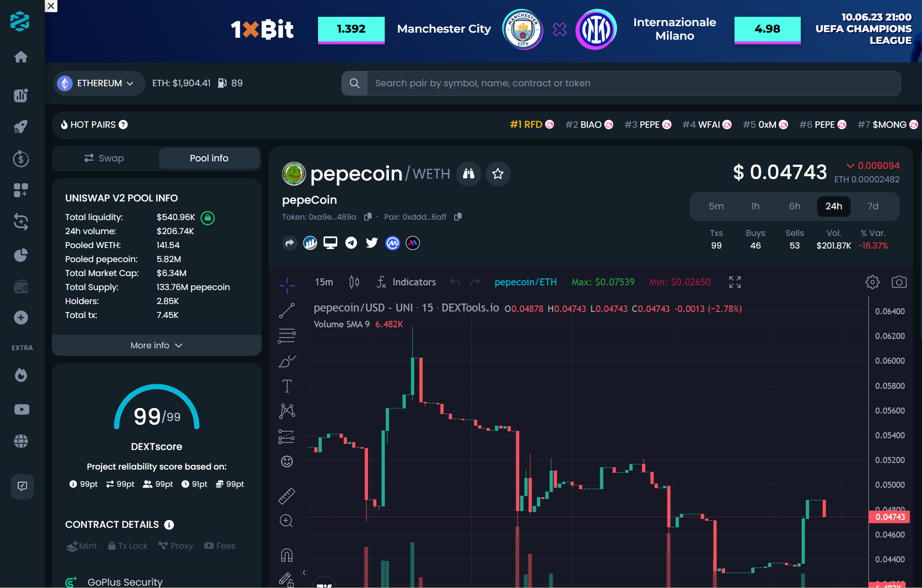Open the multiswap grid icon in sidebar
This screenshot has width=922, height=588.
pyautogui.click(x=21, y=190)
